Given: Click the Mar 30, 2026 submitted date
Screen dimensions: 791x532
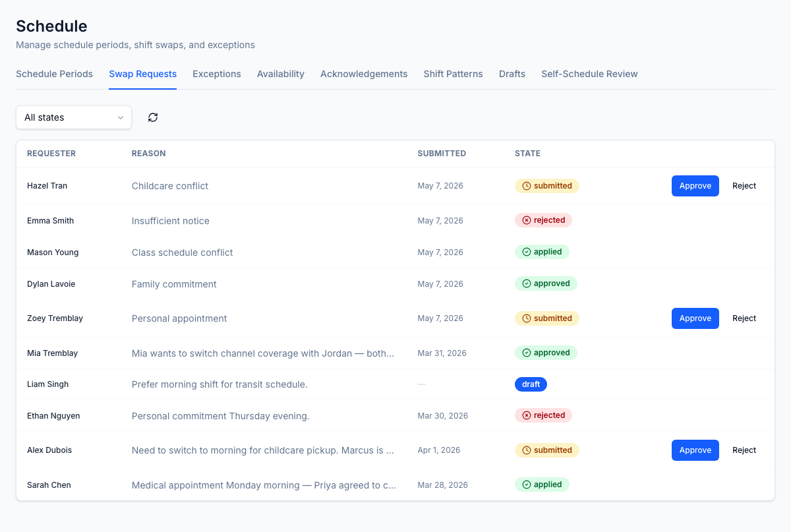Looking at the screenshot, I should tap(442, 416).
